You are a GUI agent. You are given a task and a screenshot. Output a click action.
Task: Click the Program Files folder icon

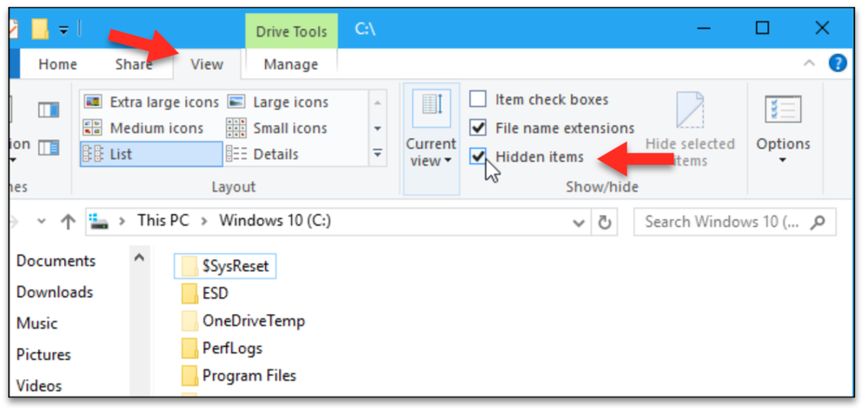pos(189,376)
